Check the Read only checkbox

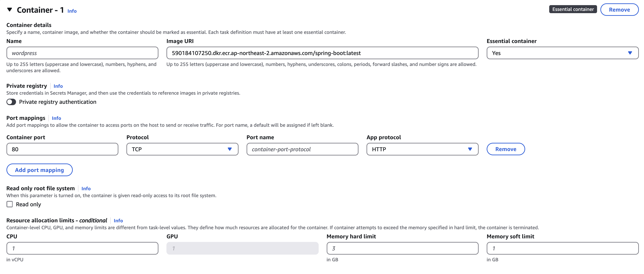(10, 204)
